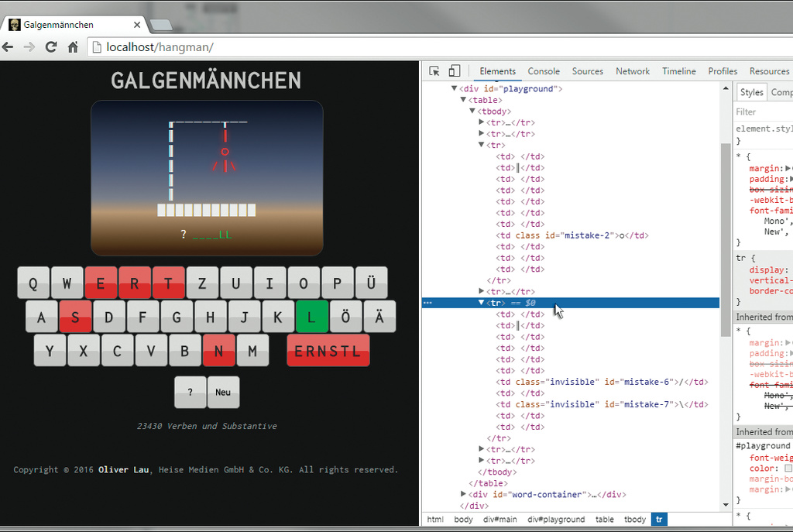The height and width of the screenshot is (532, 793).
Task: Select the td id="mistake-7" element
Action: (602, 404)
